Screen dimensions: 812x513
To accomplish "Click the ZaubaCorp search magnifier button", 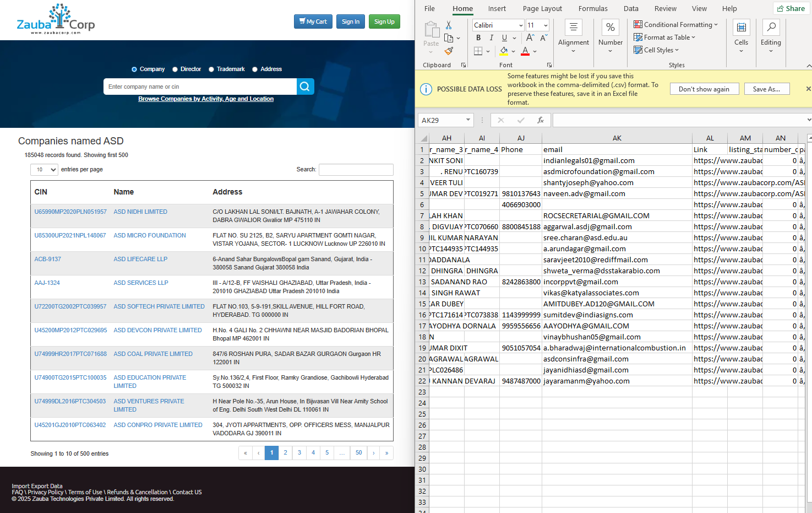I will [306, 87].
